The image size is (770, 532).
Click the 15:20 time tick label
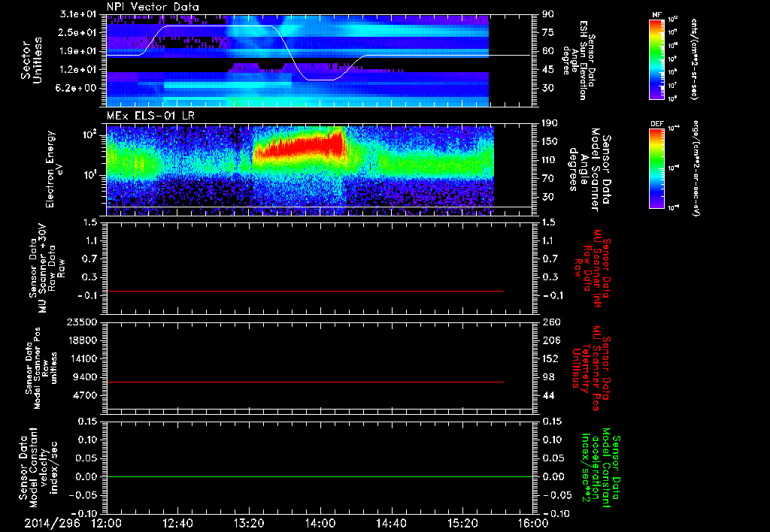pos(462,523)
